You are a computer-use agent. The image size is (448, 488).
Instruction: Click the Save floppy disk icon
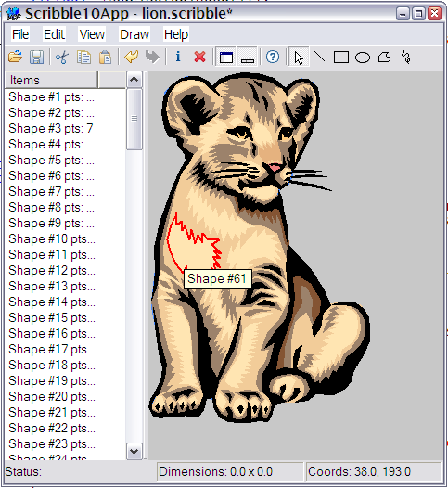point(36,57)
